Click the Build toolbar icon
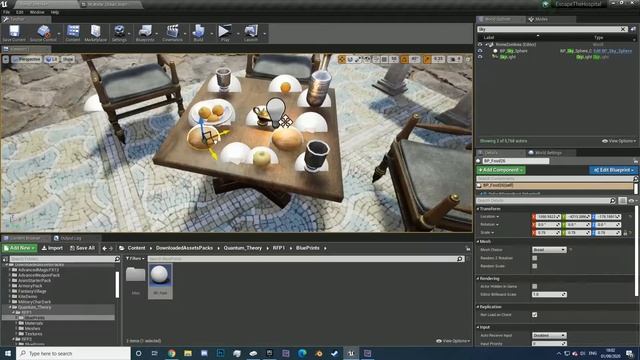The image size is (640, 360). coord(198,33)
